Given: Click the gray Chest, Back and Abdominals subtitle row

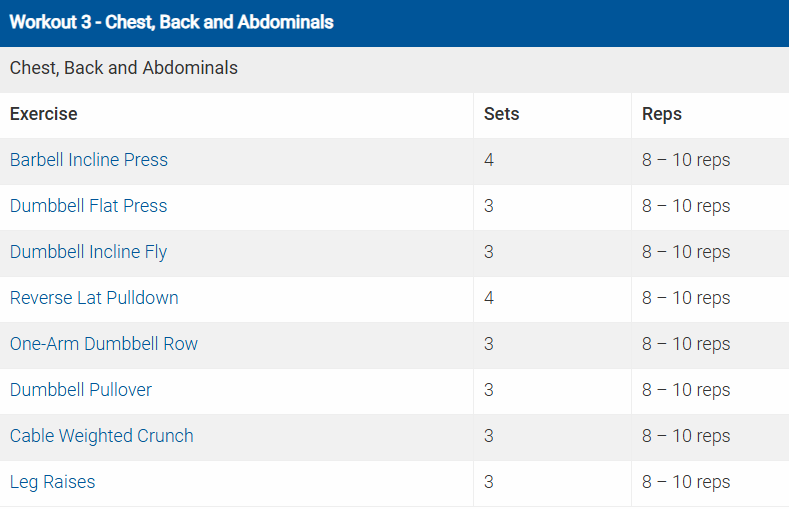Looking at the screenshot, I should click(x=124, y=69).
